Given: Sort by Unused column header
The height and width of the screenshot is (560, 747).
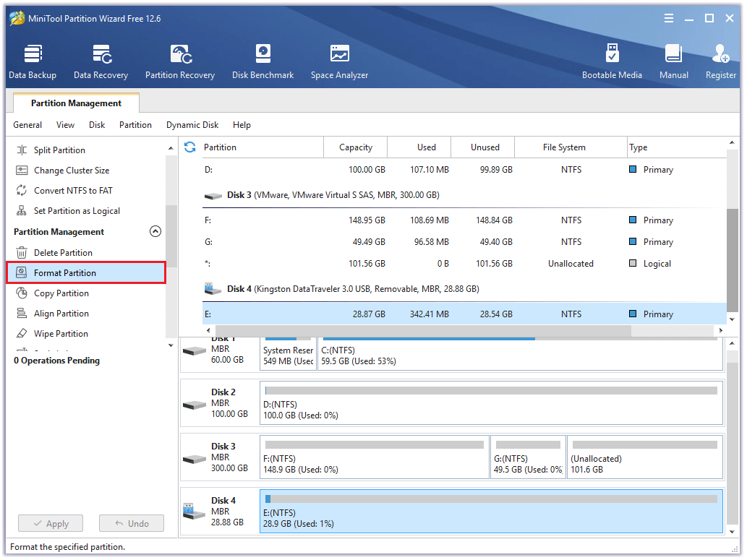Looking at the screenshot, I should pos(482,147).
